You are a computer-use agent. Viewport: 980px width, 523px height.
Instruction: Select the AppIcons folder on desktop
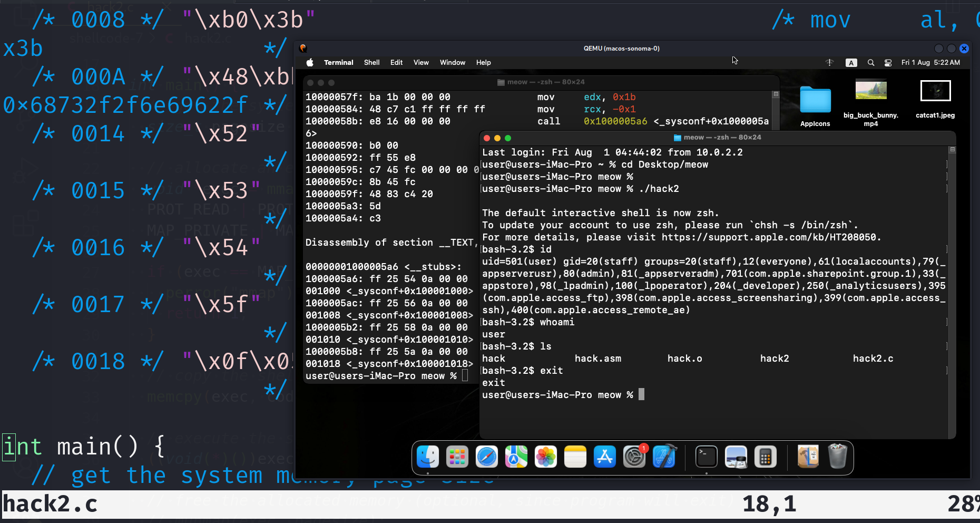[x=815, y=100]
